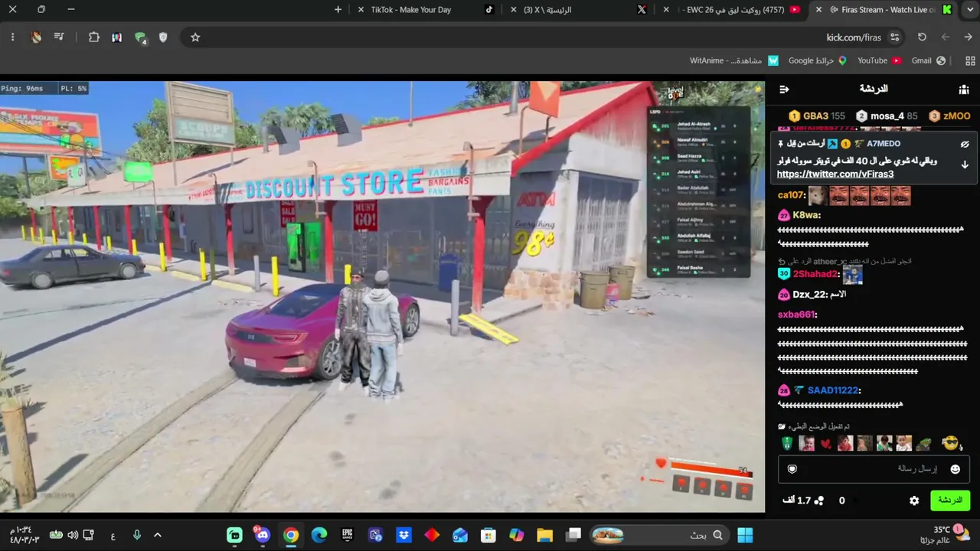This screenshot has height=551, width=980.
Task: Reload the kick.com/firas page
Action: tap(922, 37)
